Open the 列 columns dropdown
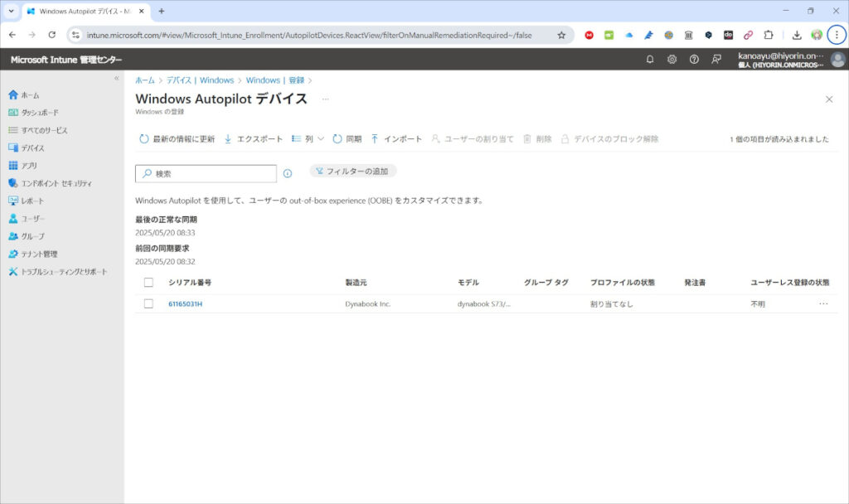 point(308,139)
